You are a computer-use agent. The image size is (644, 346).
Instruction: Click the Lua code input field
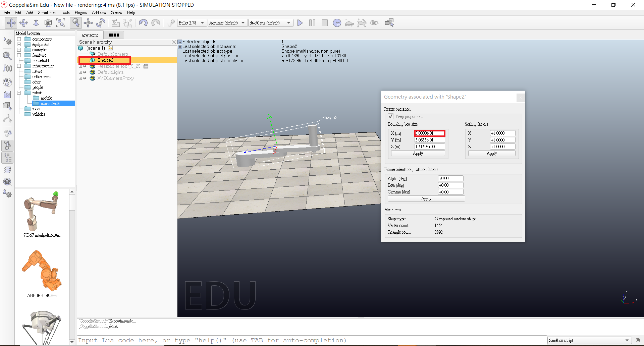(312, 340)
